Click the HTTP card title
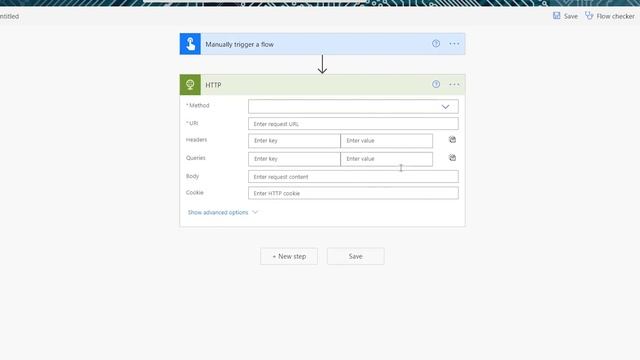Screen dimensions: 640x360 (213, 85)
